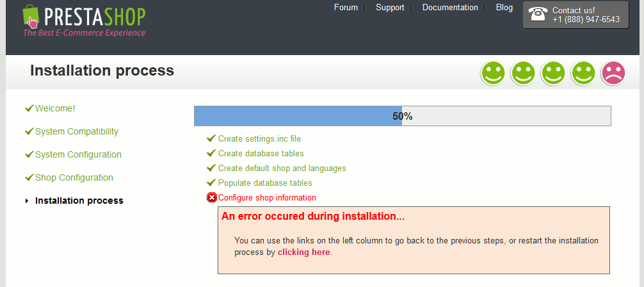The image size is (644, 287).
Task: Click the PrestaShop logo
Action: [85, 20]
